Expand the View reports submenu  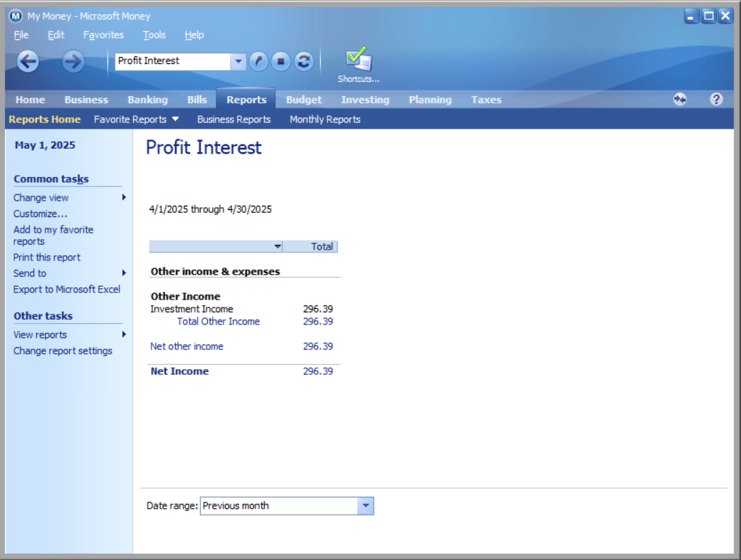coord(124,334)
